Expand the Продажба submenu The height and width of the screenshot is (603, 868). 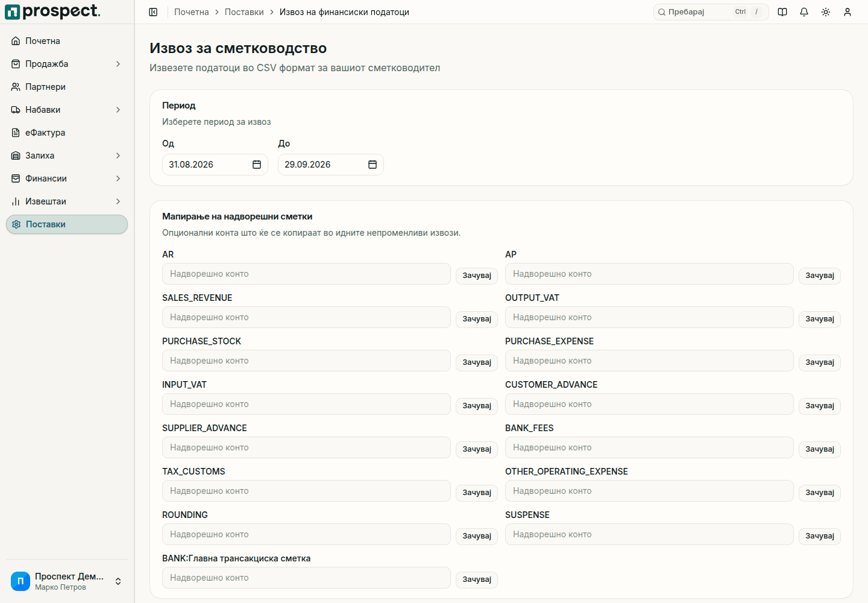tap(118, 64)
